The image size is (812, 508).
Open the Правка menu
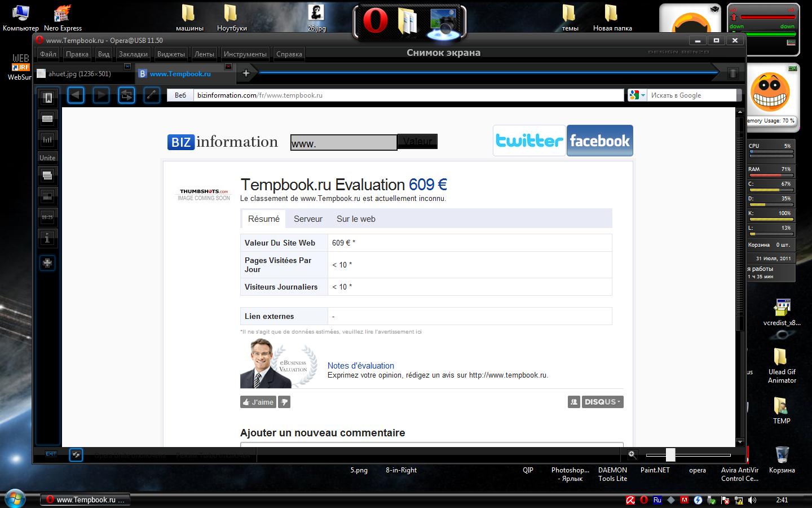[77, 54]
